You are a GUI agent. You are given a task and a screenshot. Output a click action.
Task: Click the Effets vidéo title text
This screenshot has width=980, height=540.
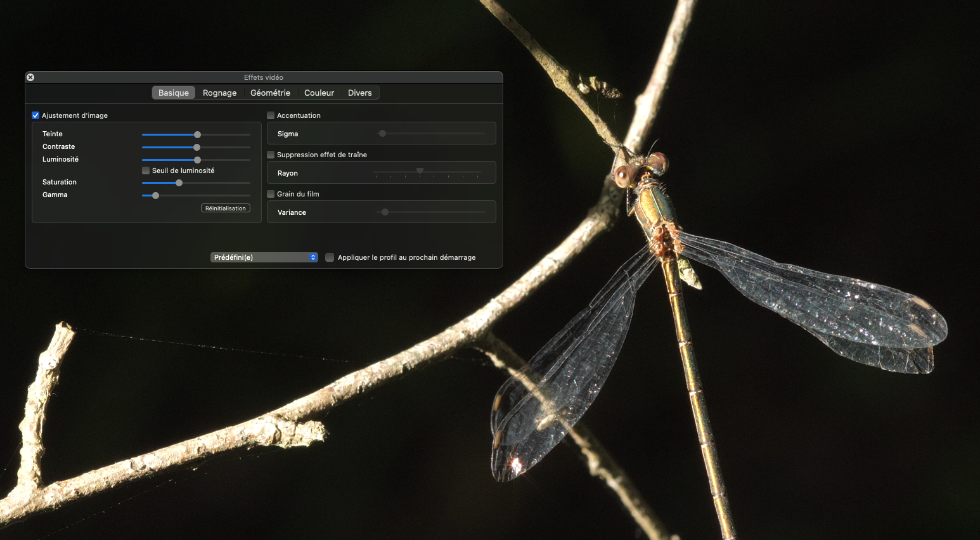[x=264, y=77]
